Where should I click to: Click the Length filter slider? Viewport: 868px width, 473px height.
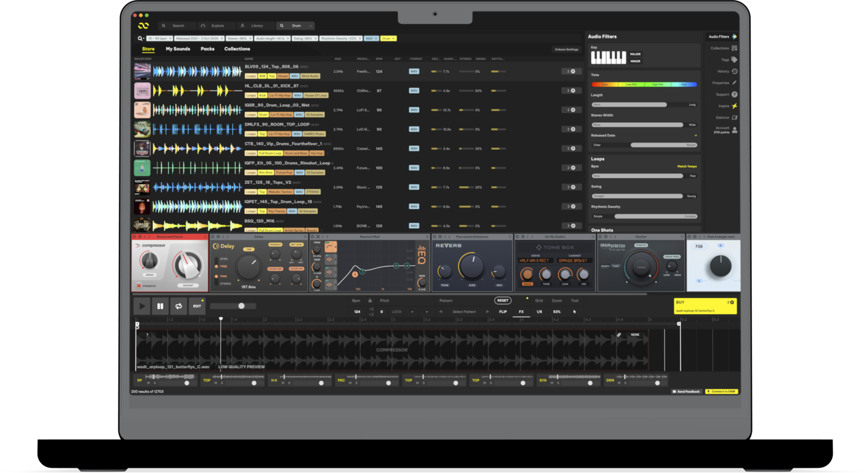pos(644,105)
